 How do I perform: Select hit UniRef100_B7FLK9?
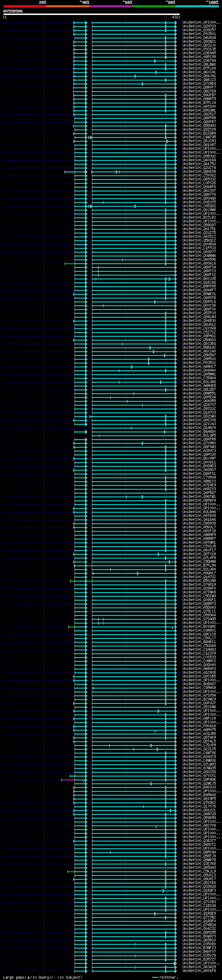click(199, 68)
